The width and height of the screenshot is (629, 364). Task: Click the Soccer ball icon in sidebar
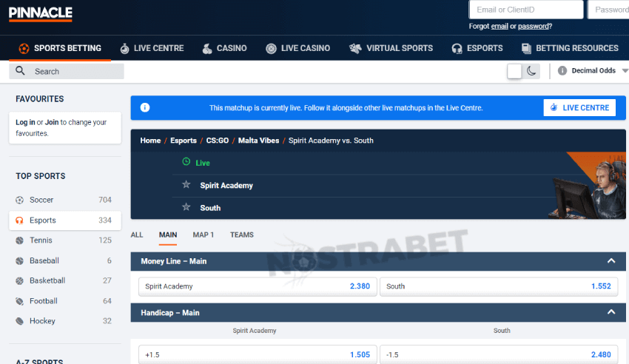[19, 200]
